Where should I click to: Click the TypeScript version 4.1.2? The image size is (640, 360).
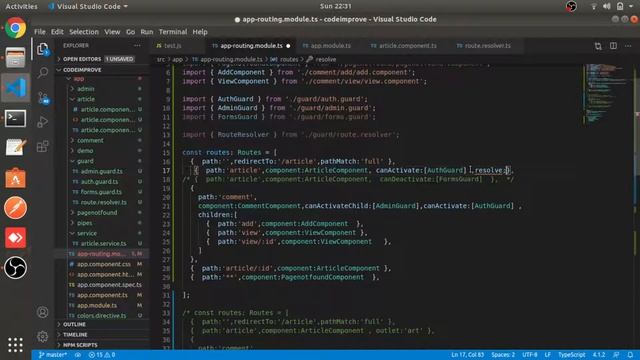[x=599, y=355]
